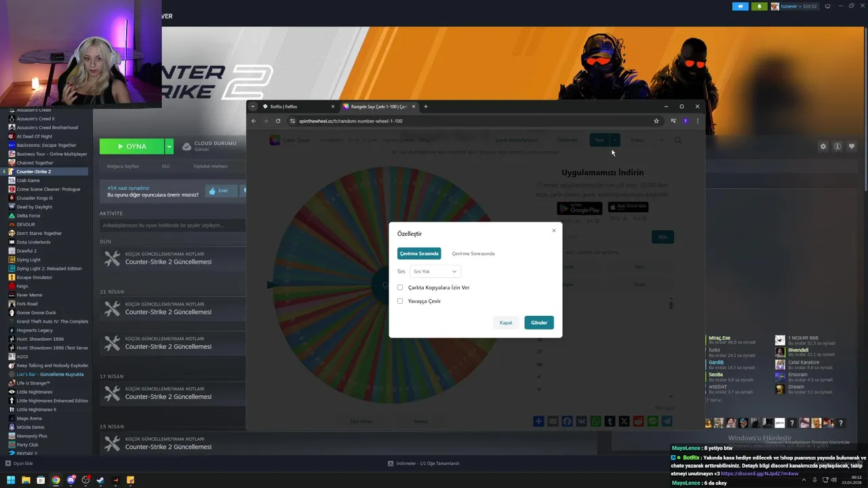The height and width of the screenshot is (488, 868).
Task: Open Discord from the taskbar
Action: pos(71,480)
